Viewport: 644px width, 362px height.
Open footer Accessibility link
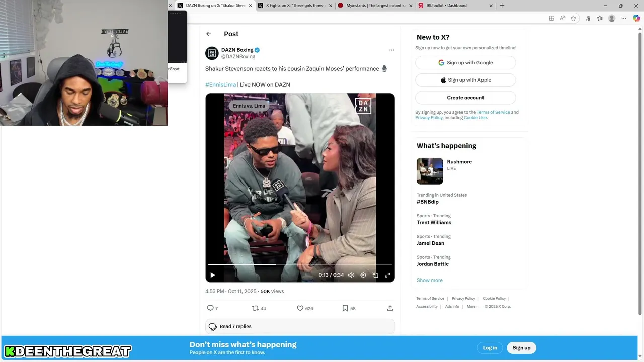click(427, 307)
